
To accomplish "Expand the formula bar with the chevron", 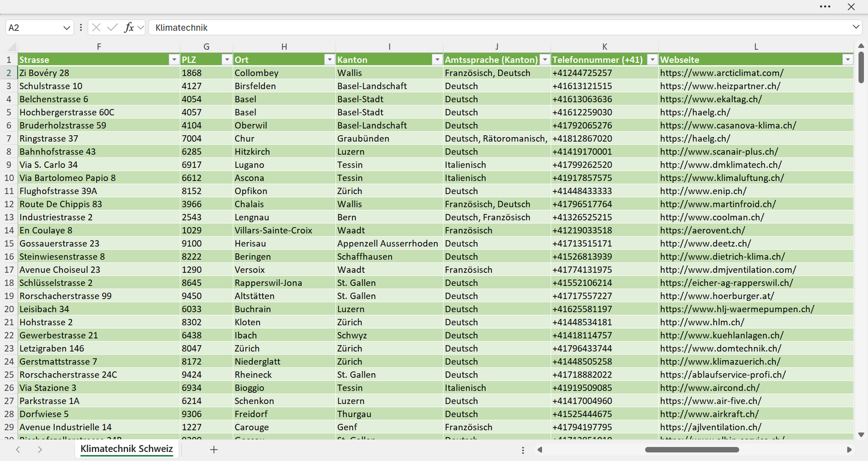I will coord(856,28).
